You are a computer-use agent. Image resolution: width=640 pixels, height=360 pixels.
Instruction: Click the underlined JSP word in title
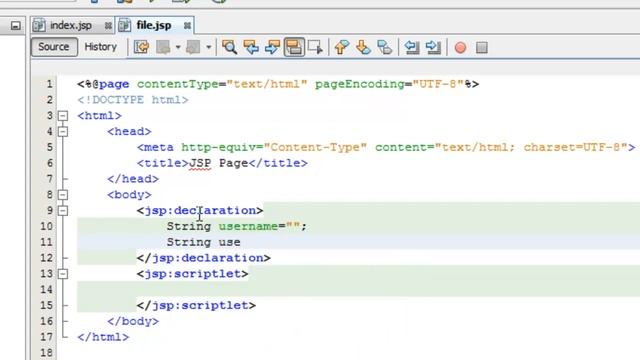point(200,163)
